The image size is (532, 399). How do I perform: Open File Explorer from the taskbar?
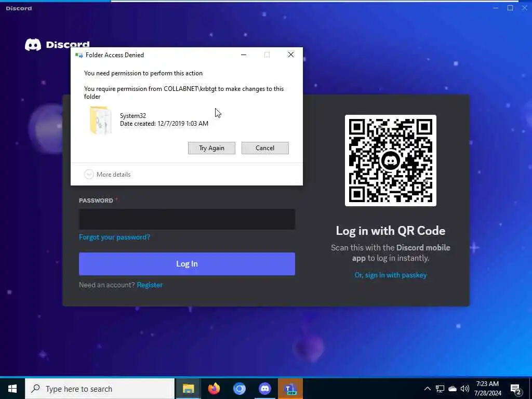click(x=188, y=389)
